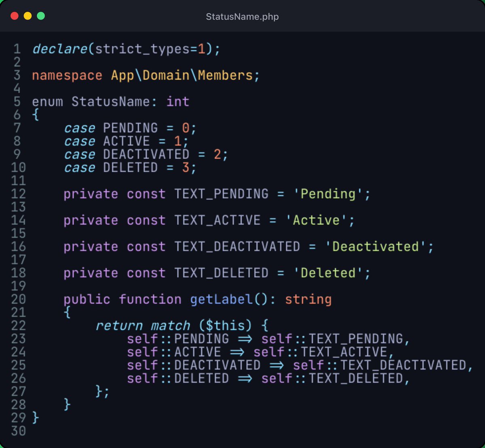Image resolution: width=485 pixels, height=448 pixels.
Task: Click the 'namespace' keyword on line 3
Action: (x=67, y=76)
